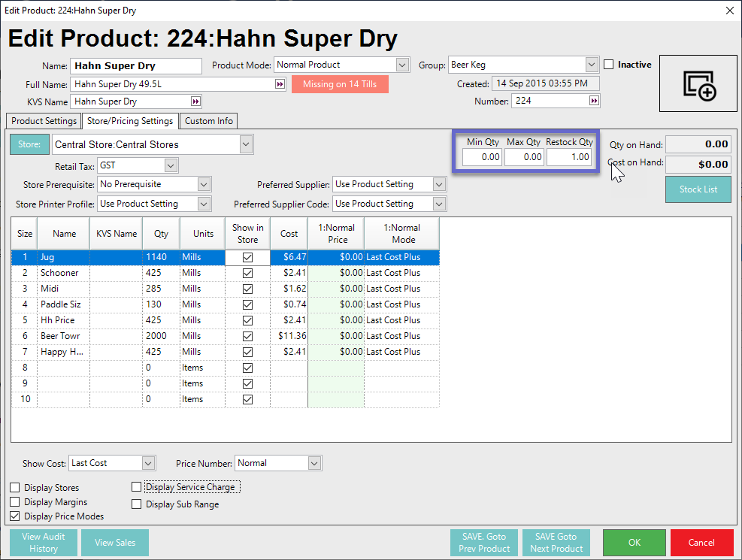Click the add product image icon

click(x=699, y=84)
